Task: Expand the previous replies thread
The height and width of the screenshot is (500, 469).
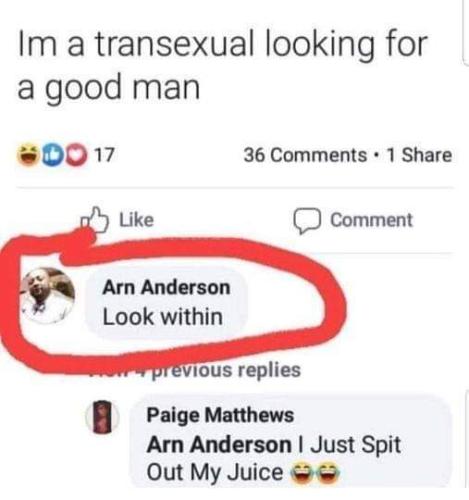Action: [x=195, y=370]
